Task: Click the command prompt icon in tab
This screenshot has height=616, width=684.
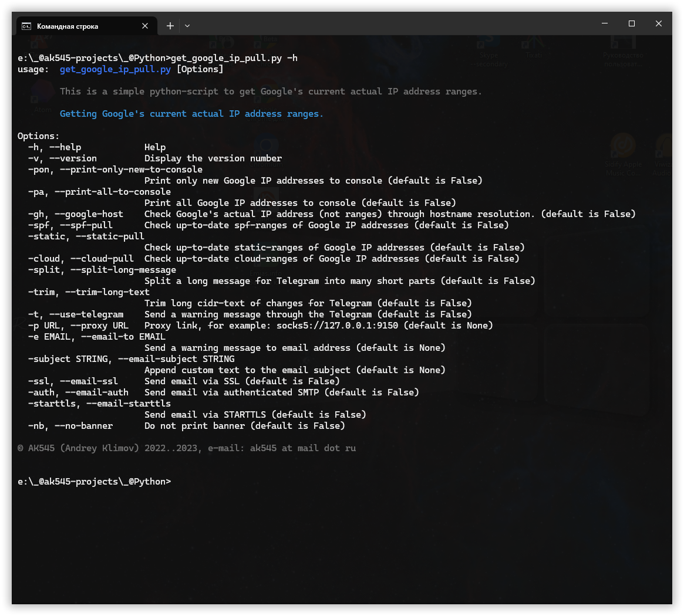Action: pyautogui.click(x=26, y=26)
